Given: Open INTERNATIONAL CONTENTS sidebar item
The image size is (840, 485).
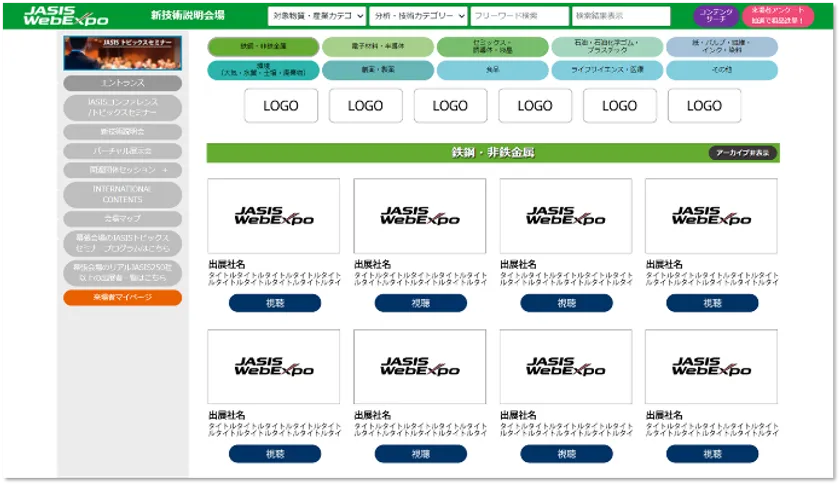Looking at the screenshot, I should point(123,195).
